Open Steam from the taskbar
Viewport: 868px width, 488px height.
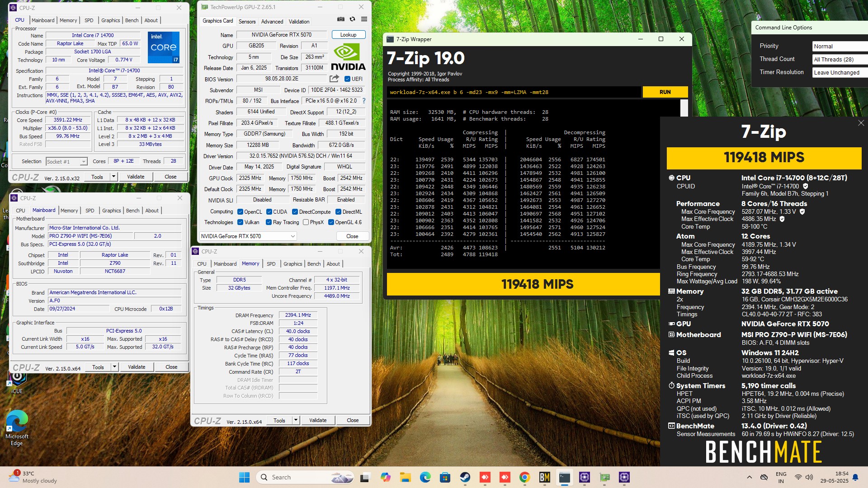point(465,477)
